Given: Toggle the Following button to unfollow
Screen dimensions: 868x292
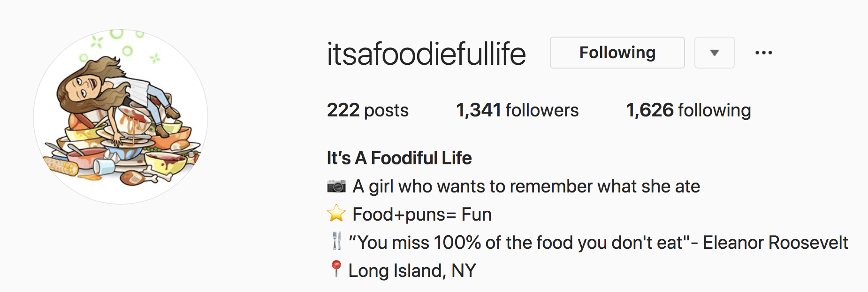Looking at the screenshot, I should [x=617, y=53].
